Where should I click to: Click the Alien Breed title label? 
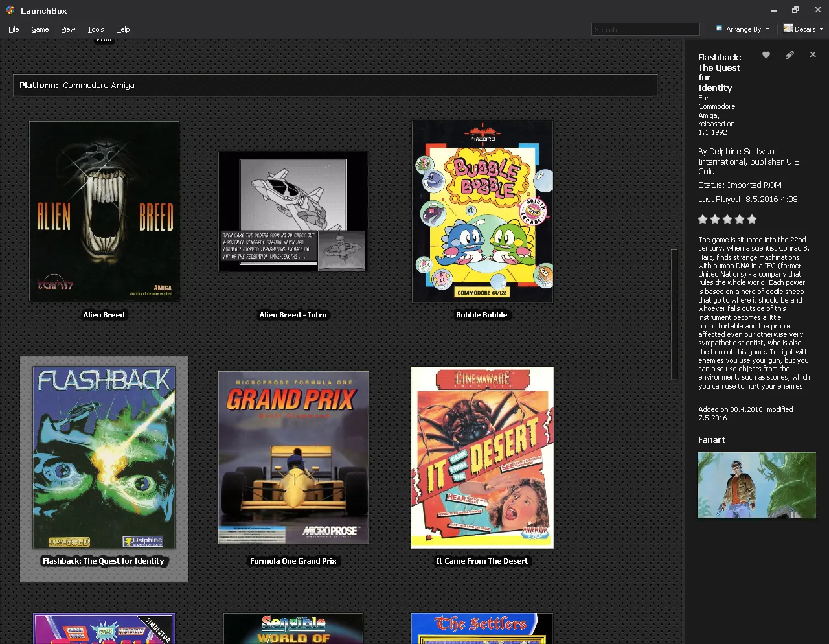click(x=104, y=315)
